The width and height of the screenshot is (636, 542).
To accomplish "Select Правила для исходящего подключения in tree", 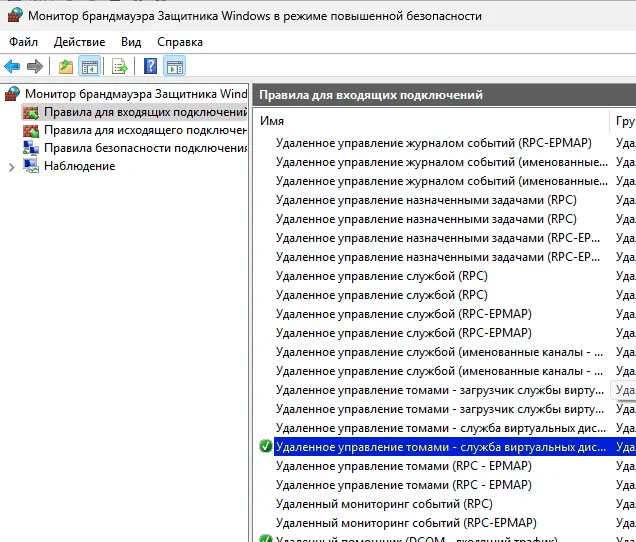I will click(x=145, y=130).
